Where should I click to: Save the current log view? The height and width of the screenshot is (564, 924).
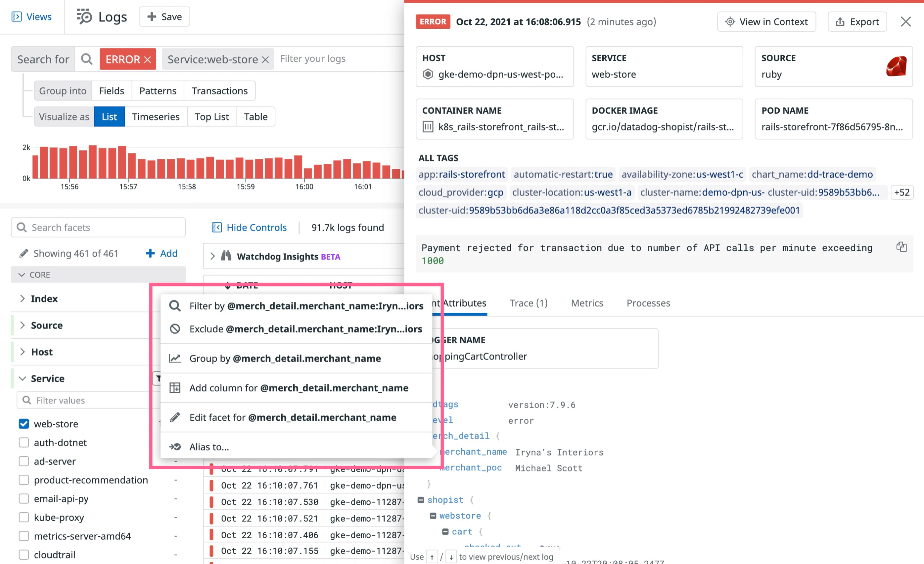[x=164, y=17]
